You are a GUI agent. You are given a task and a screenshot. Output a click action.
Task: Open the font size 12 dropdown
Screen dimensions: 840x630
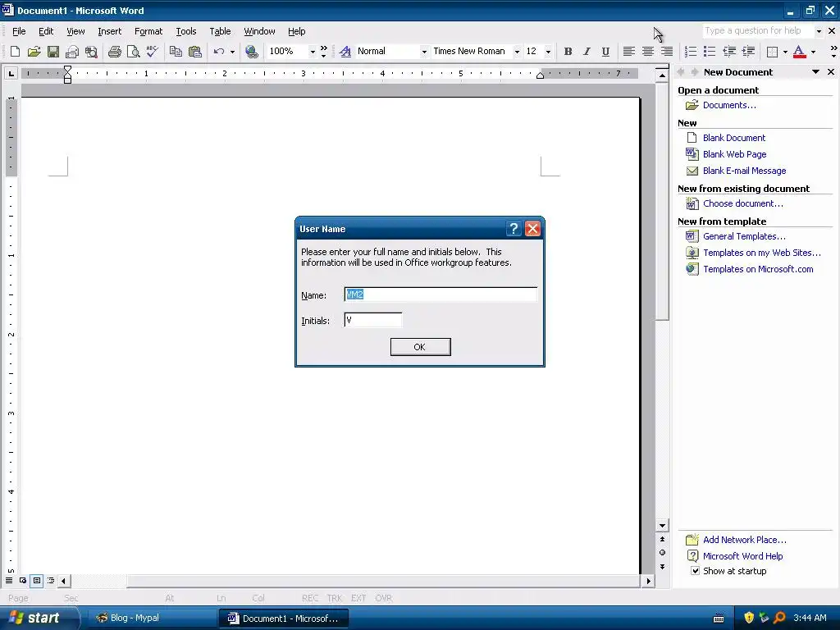point(547,52)
